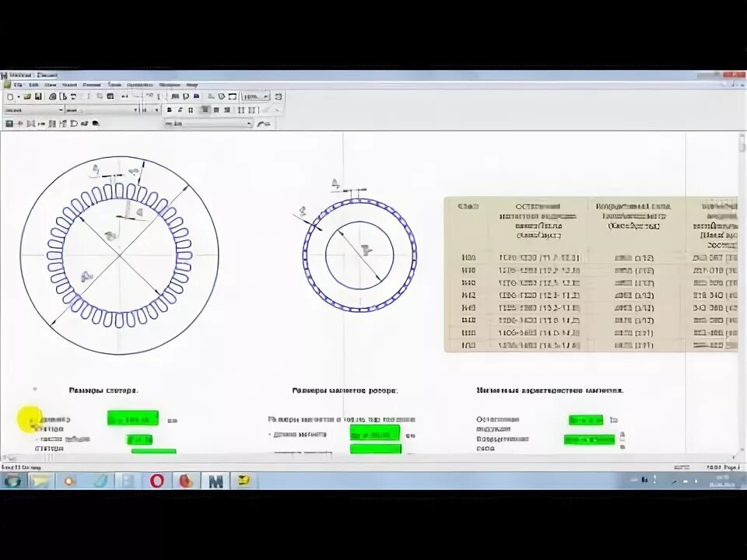Open the Greek symbols palette
Screen dimensions: 747x560
pos(84,124)
